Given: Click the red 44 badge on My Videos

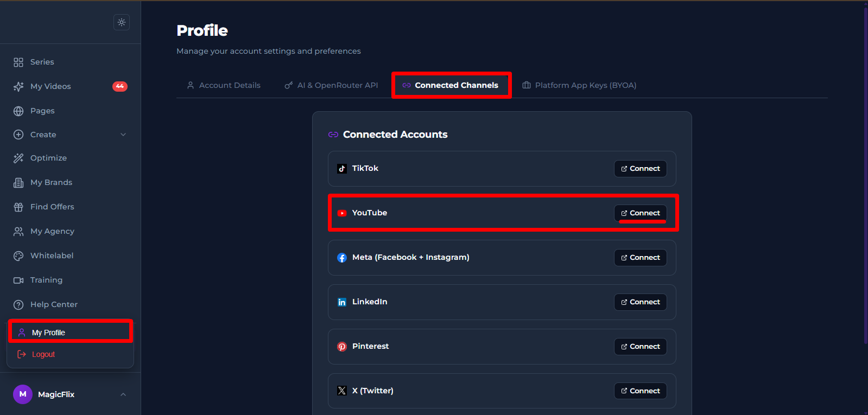Looking at the screenshot, I should coord(120,86).
